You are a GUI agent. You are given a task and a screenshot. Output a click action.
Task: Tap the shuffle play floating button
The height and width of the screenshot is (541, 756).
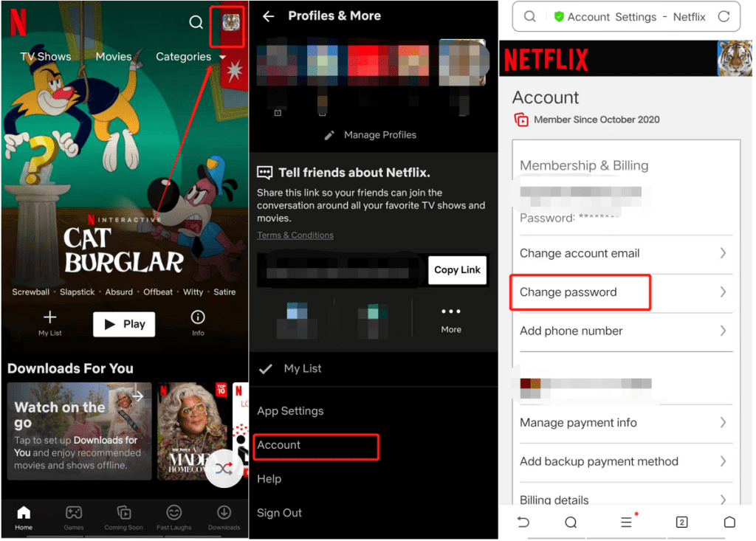click(223, 468)
